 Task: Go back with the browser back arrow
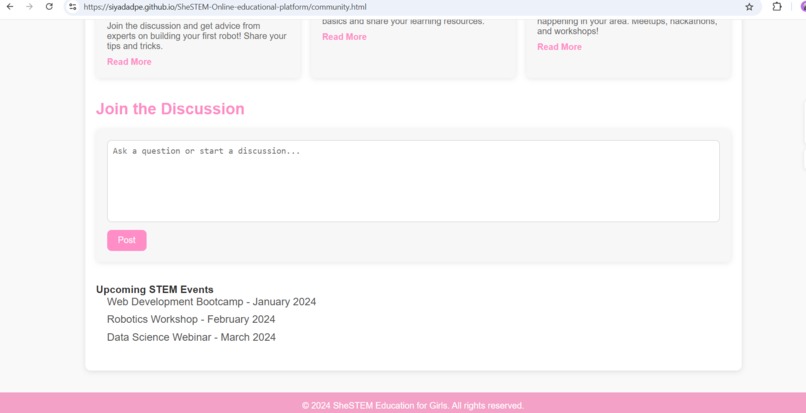[x=10, y=7]
